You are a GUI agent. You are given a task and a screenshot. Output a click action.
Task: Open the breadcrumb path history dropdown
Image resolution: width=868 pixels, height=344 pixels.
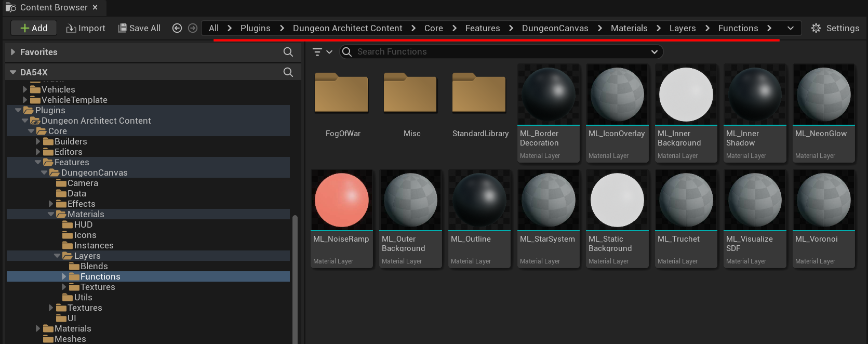[790, 28]
